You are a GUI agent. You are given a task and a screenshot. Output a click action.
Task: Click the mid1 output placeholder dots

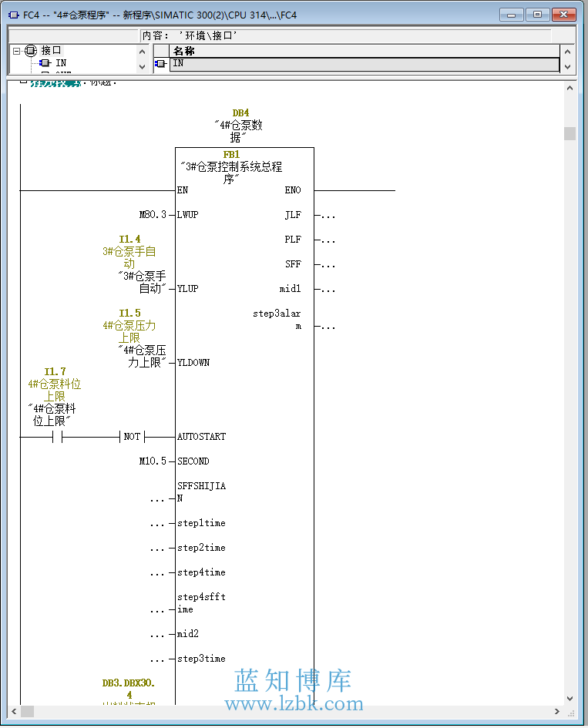click(x=328, y=290)
